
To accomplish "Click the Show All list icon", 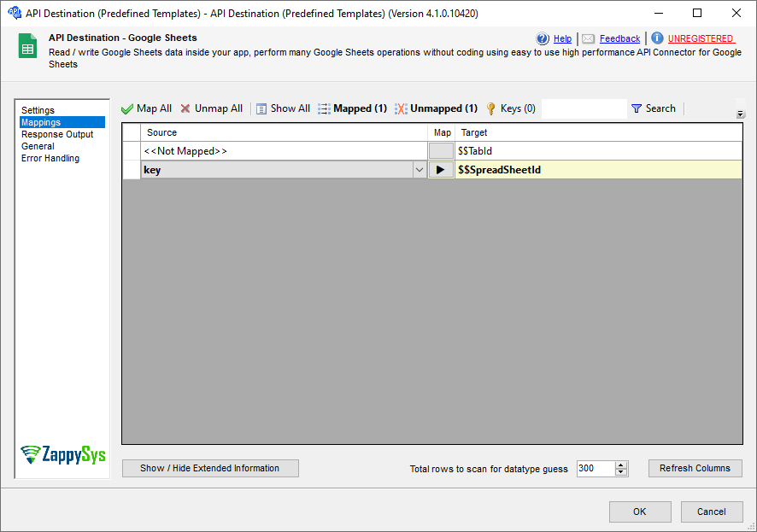I will click(x=261, y=109).
